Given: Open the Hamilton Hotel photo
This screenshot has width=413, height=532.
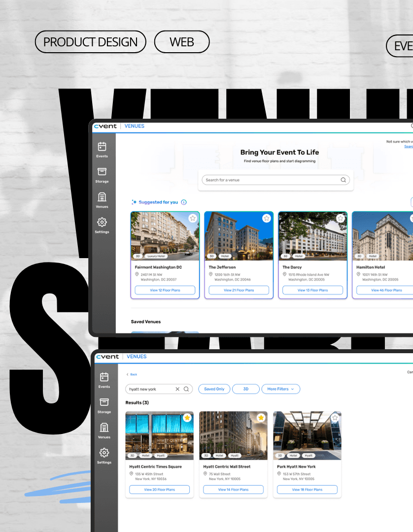Looking at the screenshot, I should click(x=383, y=236).
